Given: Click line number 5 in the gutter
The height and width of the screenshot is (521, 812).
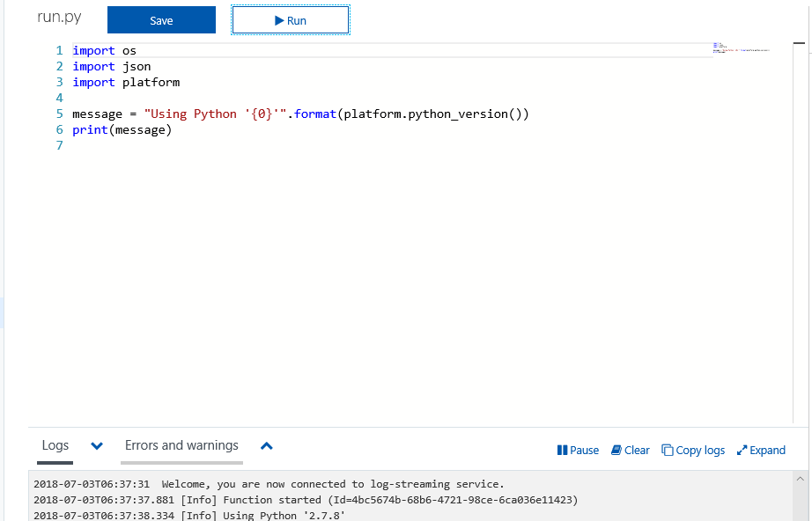Looking at the screenshot, I should (x=59, y=114).
